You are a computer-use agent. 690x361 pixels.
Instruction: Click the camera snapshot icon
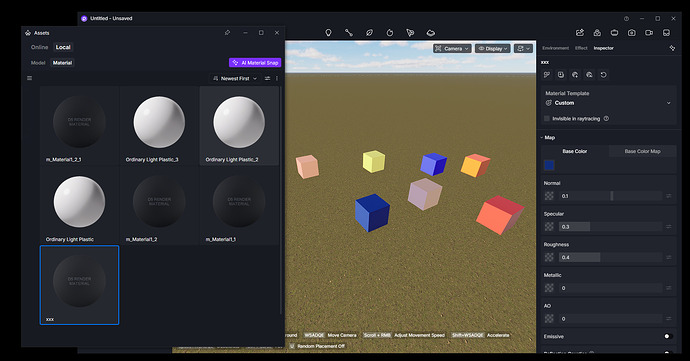[631, 33]
